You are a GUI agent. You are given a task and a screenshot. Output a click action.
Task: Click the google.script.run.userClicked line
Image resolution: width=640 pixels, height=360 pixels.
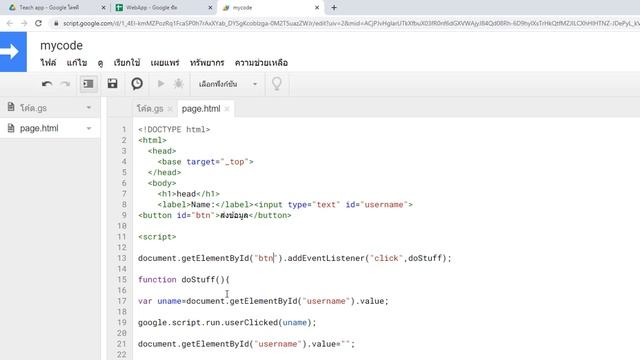point(227,322)
